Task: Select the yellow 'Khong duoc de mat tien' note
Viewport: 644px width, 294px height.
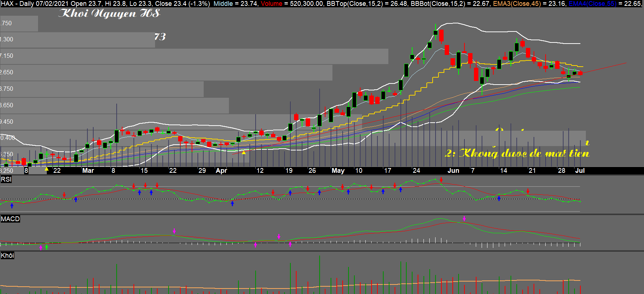Action: point(517,153)
